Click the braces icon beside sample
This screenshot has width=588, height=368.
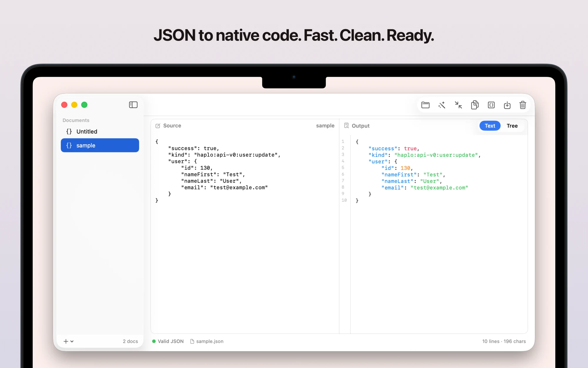69,145
